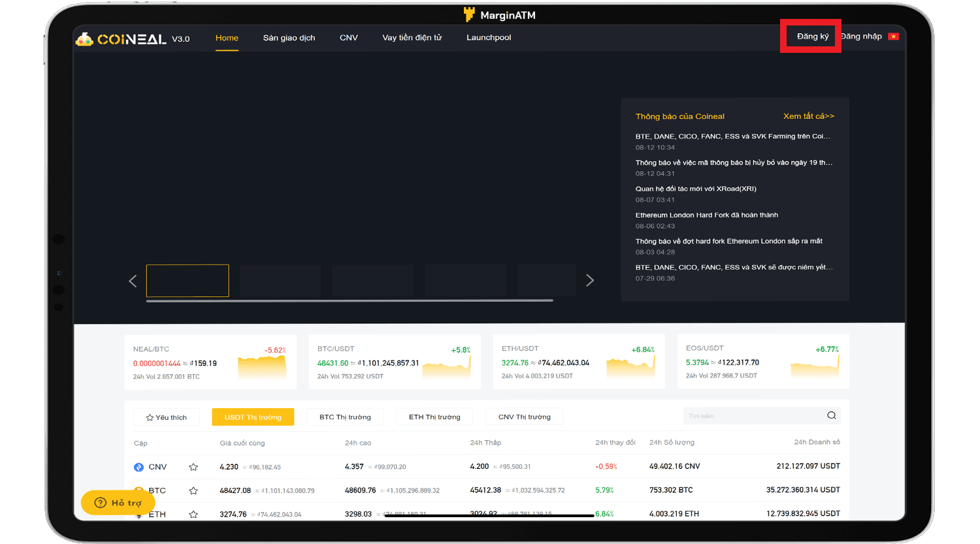
Task: Switch to Yêu thích favorites tab
Action: (167, 417)
